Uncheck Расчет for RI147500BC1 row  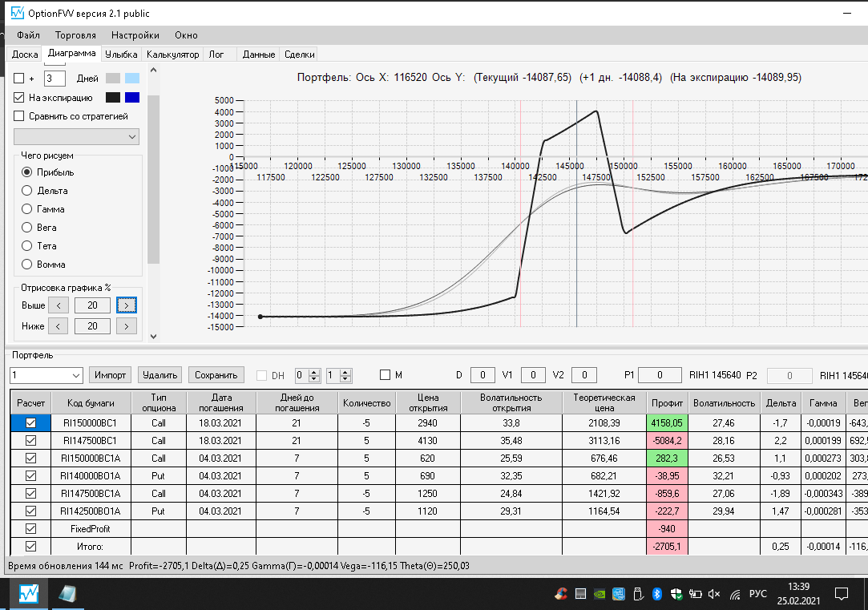[31, 441]
